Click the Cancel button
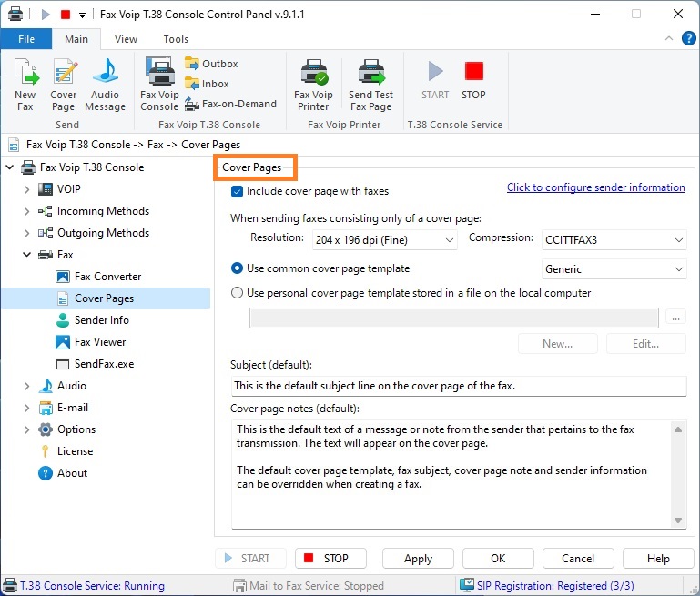This screenshot has width=700, height=596. point(578,558)
